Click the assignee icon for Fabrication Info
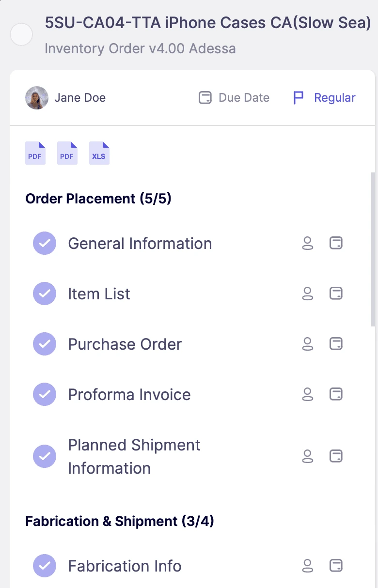 tap(307, 566)
